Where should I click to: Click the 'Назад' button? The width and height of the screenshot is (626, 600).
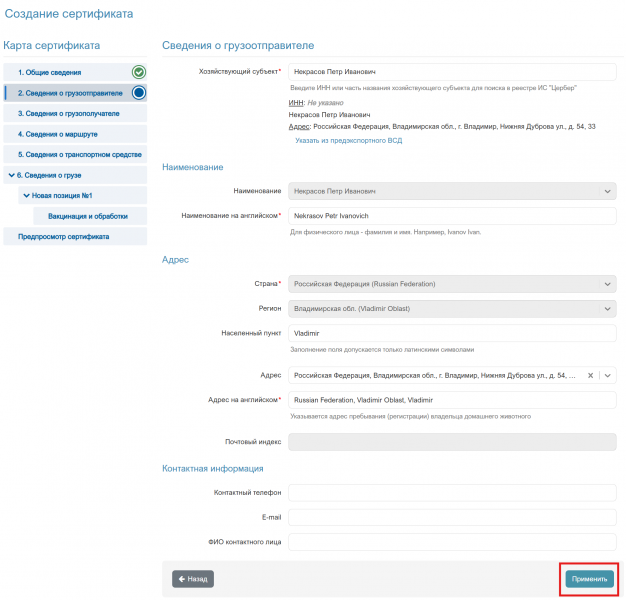[193, 579]
